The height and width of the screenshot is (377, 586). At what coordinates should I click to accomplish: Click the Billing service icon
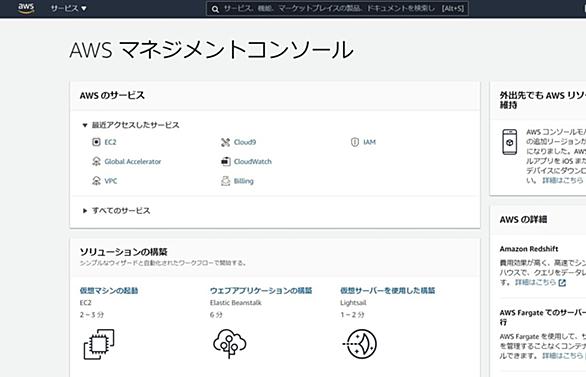pos(225,181)
